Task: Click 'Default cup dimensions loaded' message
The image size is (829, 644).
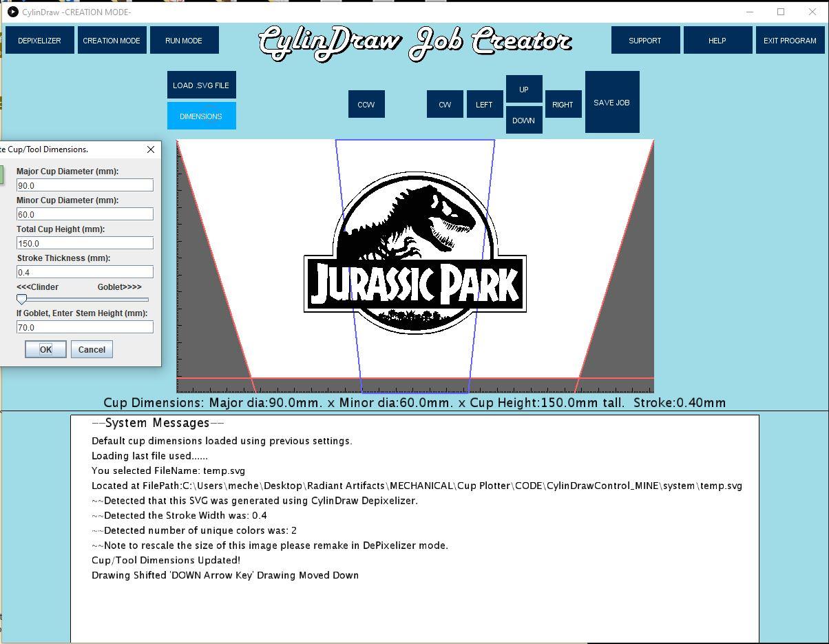Action: 222,442
